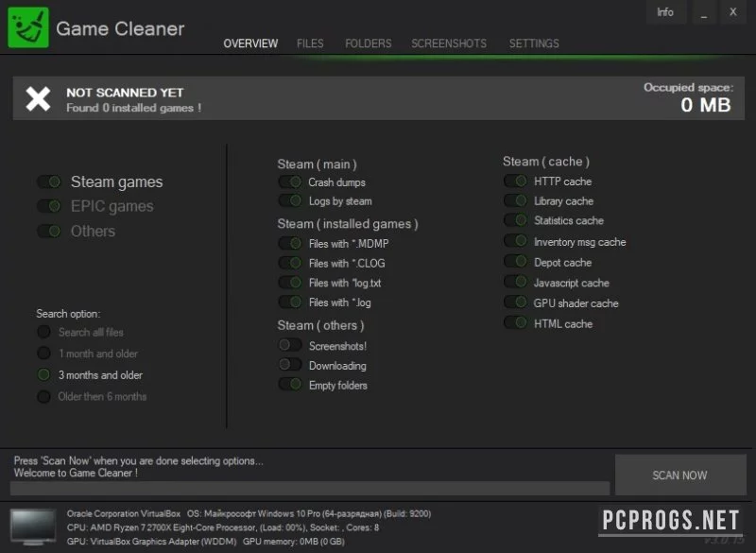
Task: Click the white X not-scanned status icon
Action: tap(38, 99)
